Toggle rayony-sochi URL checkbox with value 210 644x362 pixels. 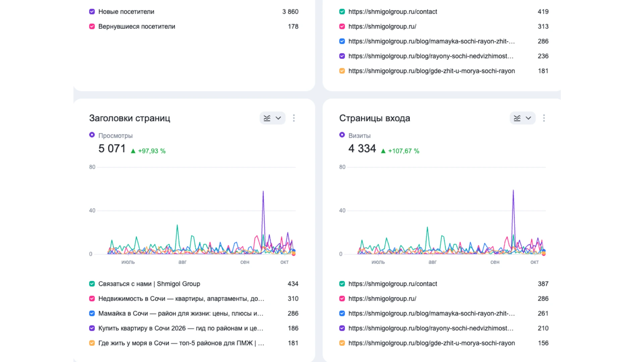342,328
